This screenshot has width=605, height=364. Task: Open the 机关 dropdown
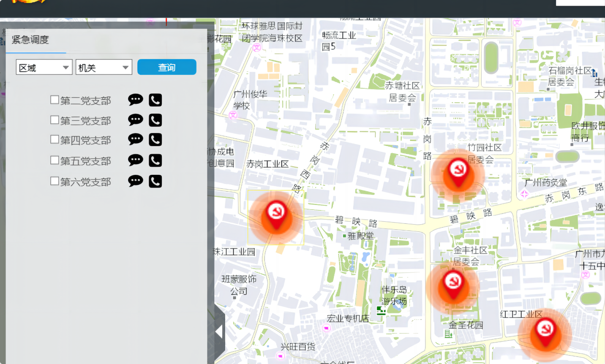tap(104, 67)
